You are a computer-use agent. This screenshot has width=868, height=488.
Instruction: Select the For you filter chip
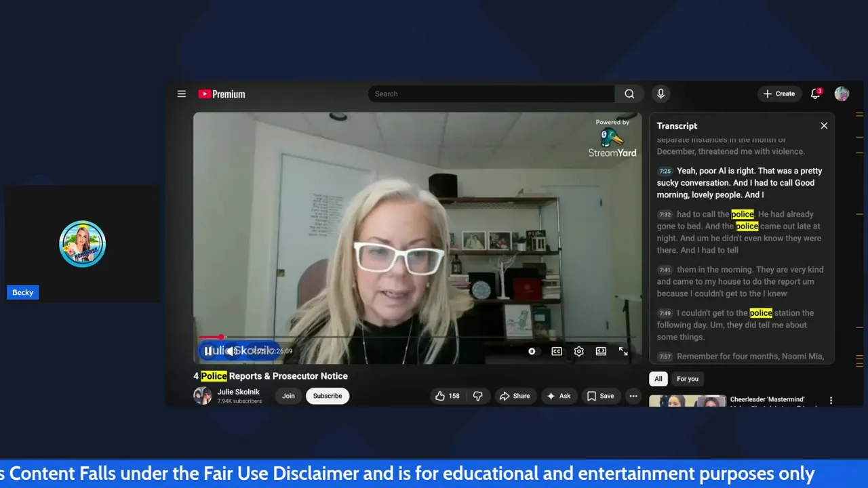click(x=687, y=379)
